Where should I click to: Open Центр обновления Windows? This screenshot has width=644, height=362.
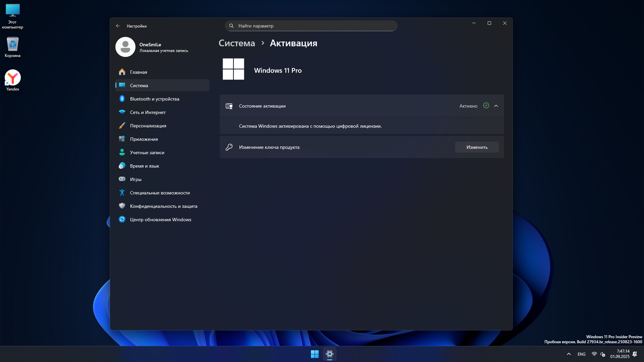point(160,220)
